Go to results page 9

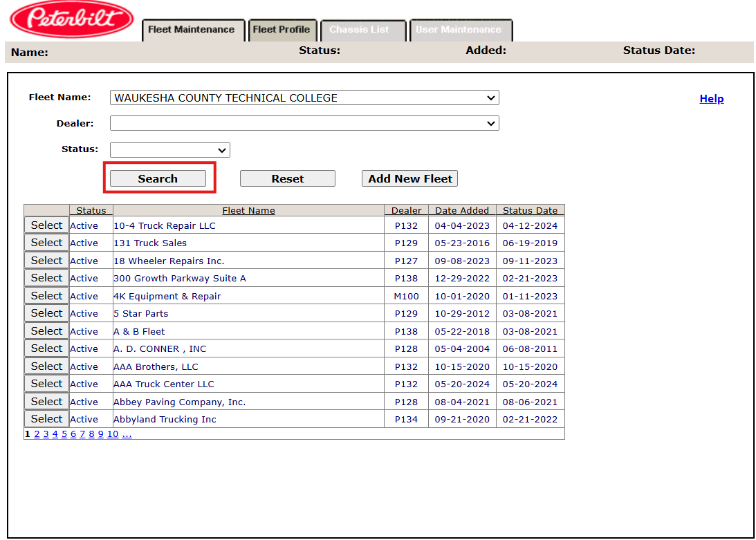pyautogui.click(x=101, y=434)
